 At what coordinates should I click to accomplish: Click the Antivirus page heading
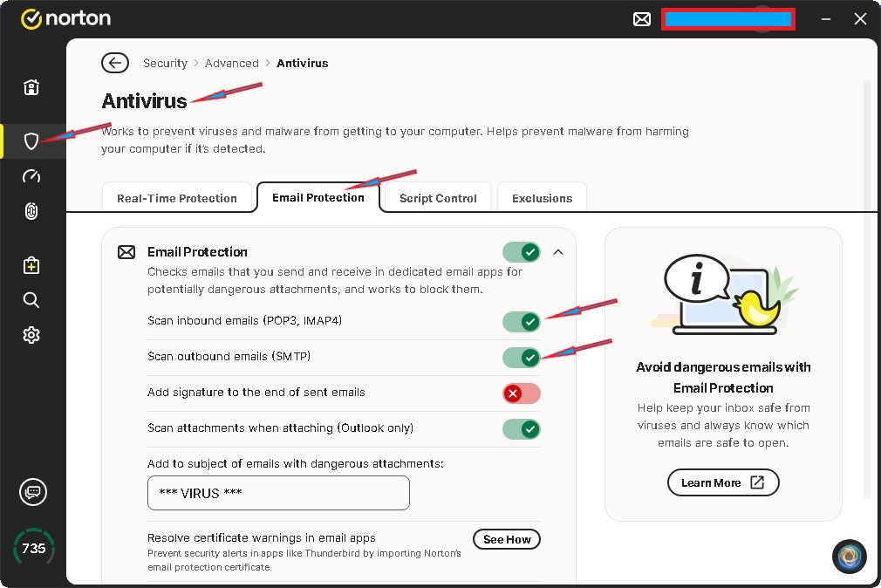pos(145,101)
